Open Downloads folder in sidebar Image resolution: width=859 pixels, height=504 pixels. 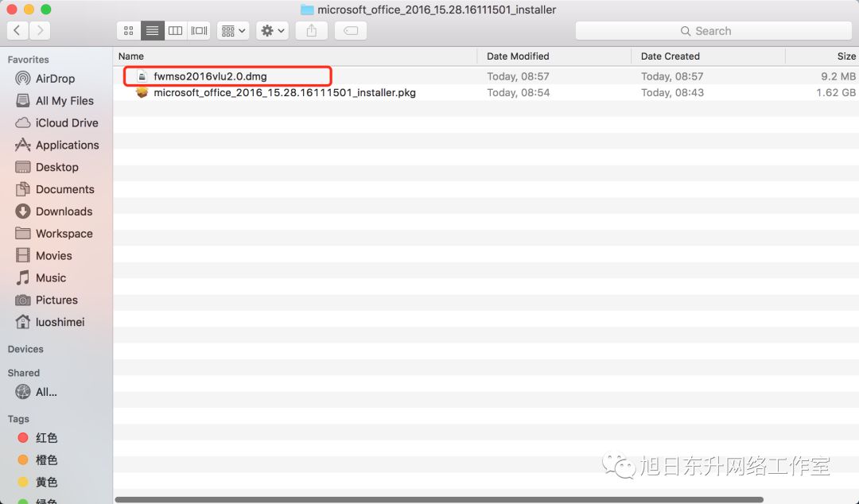click(x=54, y=211)
